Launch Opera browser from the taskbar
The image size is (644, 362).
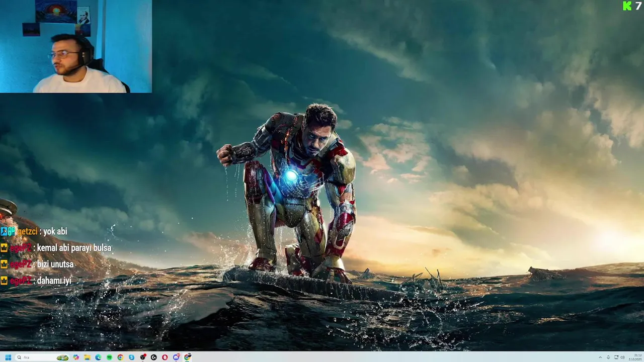165,357
